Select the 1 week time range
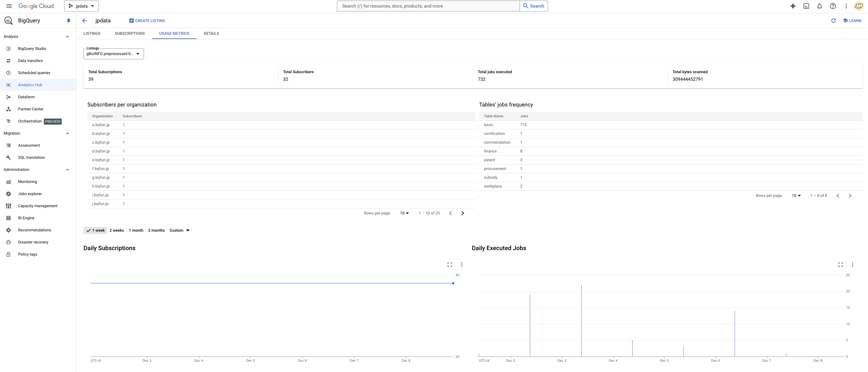 pos(95,230)
